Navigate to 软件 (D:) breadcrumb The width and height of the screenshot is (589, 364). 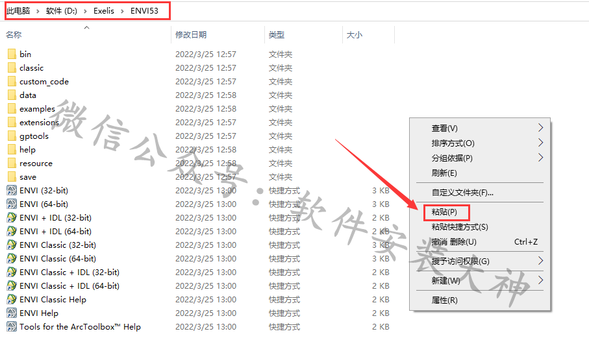[62, 11]
